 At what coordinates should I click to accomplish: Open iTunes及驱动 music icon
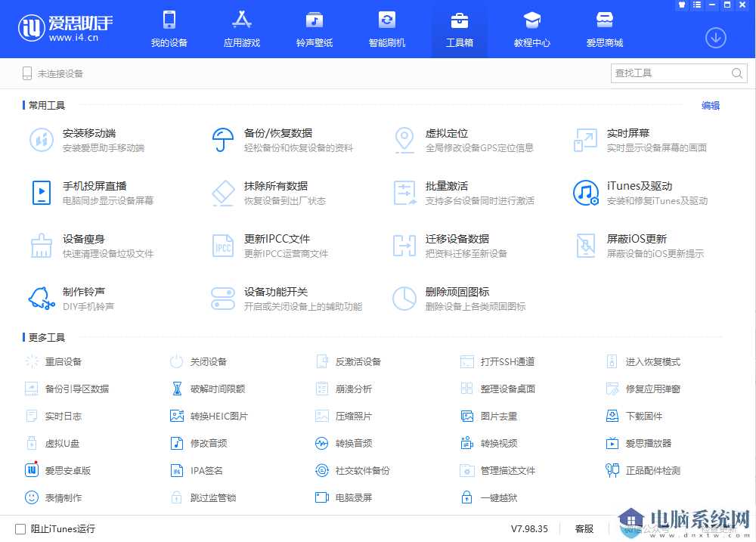coord(585,193)
